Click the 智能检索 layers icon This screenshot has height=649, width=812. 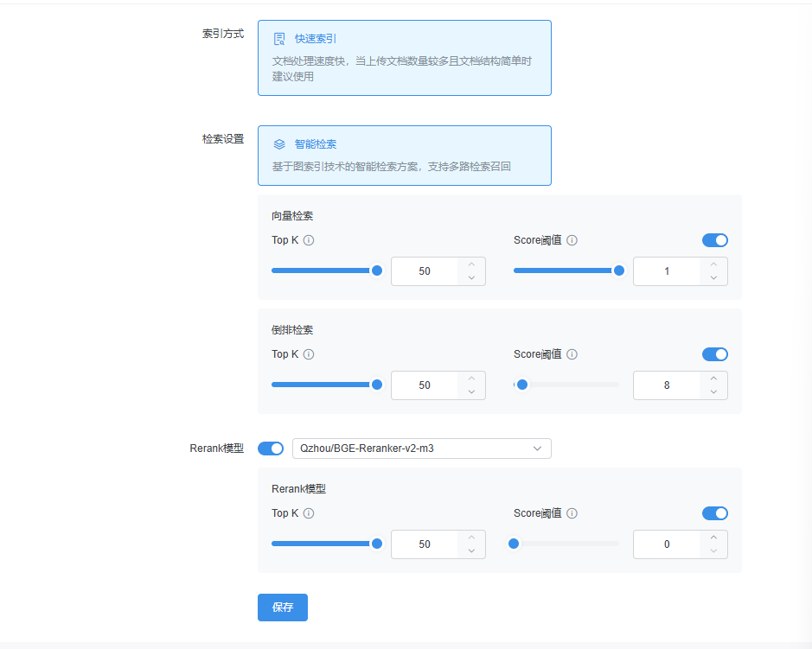click(279, 144)
